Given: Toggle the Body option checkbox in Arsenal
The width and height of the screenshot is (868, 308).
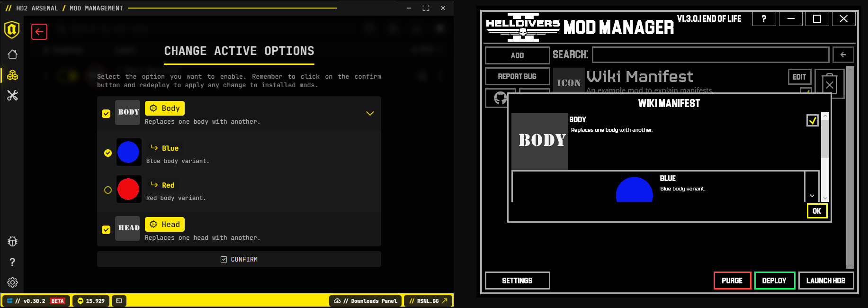Looking at the screenshot, I should 106,114.
